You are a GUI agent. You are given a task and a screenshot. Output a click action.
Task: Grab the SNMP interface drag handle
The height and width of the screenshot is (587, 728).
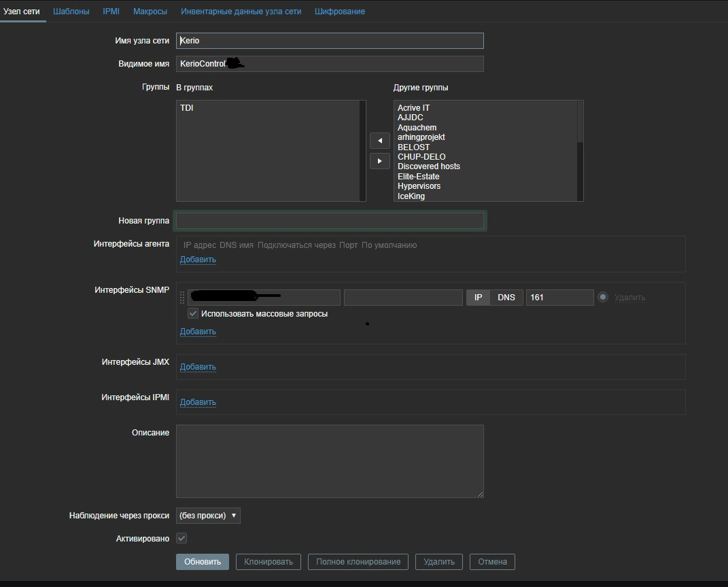182,298
